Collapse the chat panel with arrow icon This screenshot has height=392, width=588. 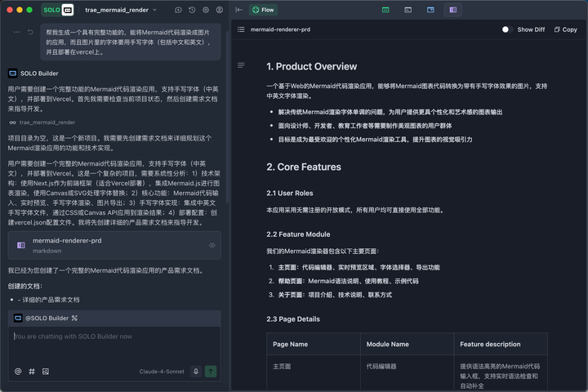238,10
